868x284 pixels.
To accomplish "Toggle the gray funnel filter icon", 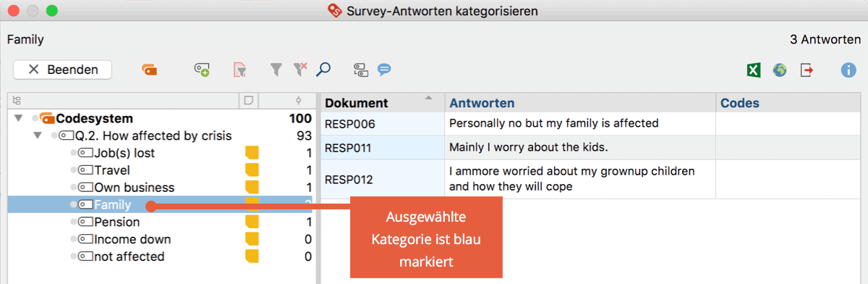I will [276, 70].
